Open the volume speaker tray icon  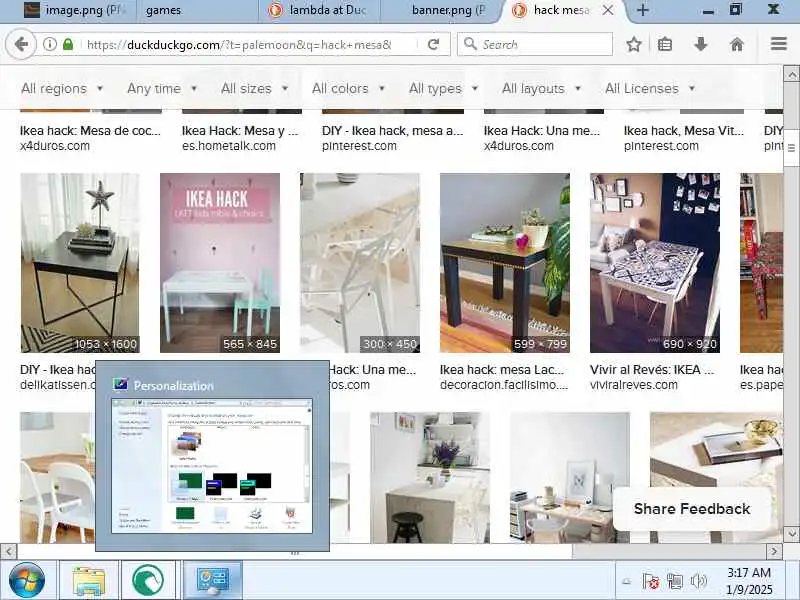[698, 581]
